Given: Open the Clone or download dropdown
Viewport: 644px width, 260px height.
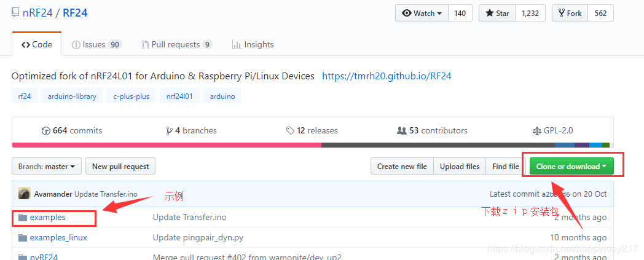Looking at the screenshot, I should pyautogui.click(x=571, y=167).
